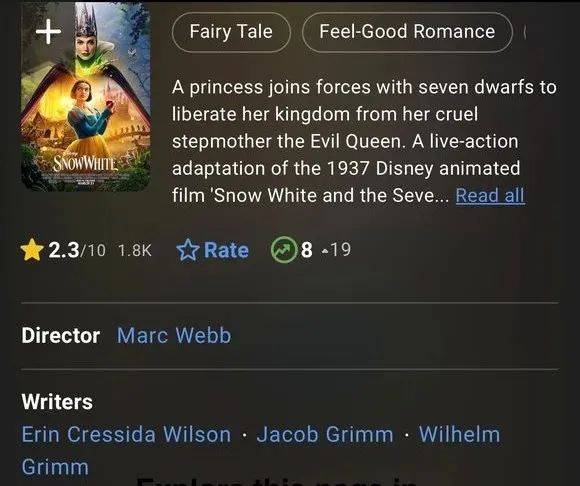Tap the Director section heading
The image size is (580, 486).
click(x=61, y=335)
